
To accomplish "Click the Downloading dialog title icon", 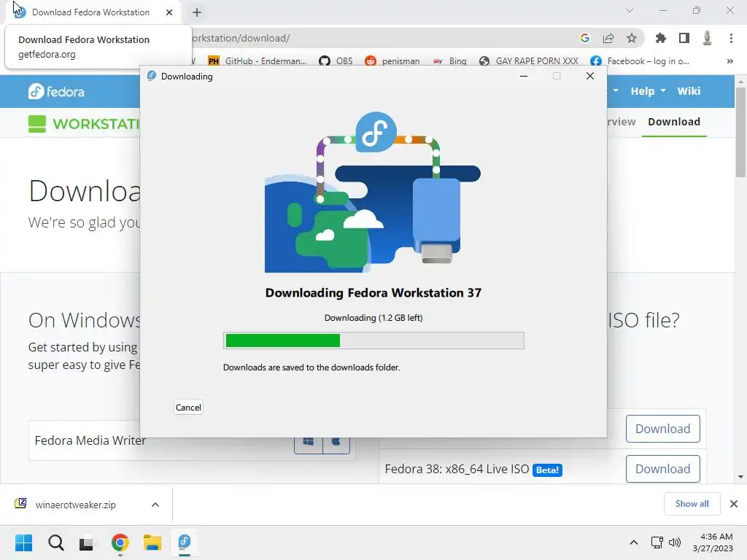I will point(152,76).
